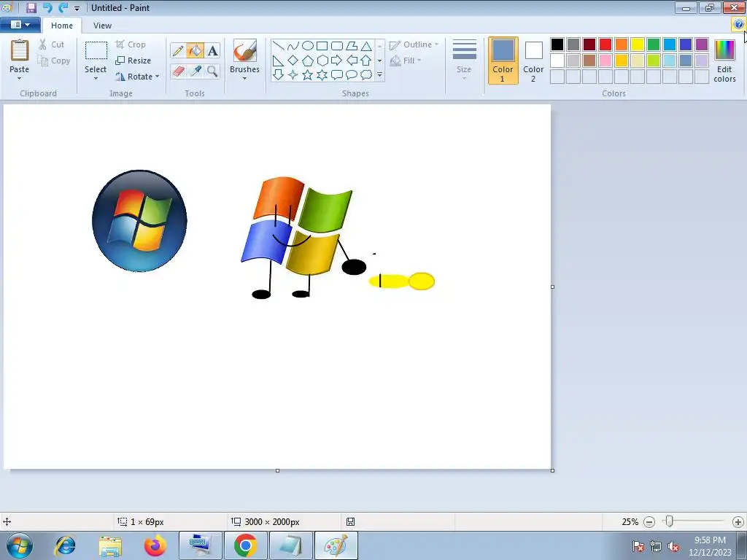Choose the Rounded rectangle shape
747x560 pixels.
pos(337,46)
